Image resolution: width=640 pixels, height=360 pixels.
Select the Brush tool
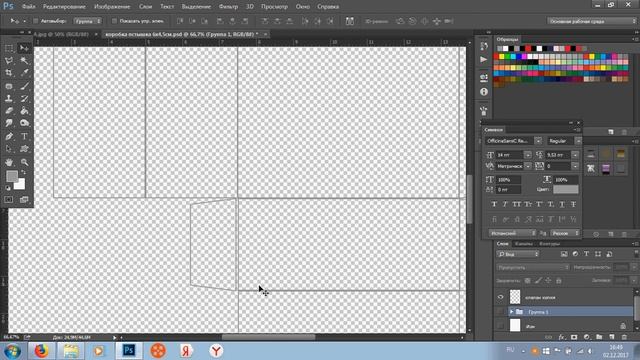pos(24,86)
